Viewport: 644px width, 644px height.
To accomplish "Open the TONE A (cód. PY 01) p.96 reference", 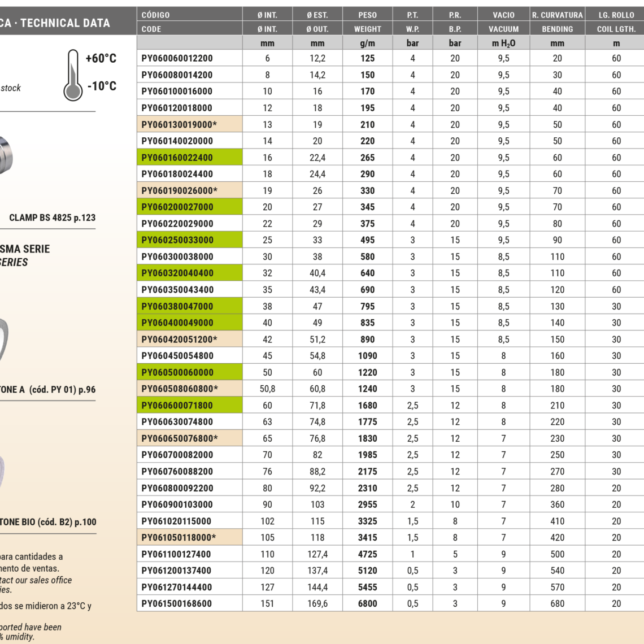I will pos(47,390).
